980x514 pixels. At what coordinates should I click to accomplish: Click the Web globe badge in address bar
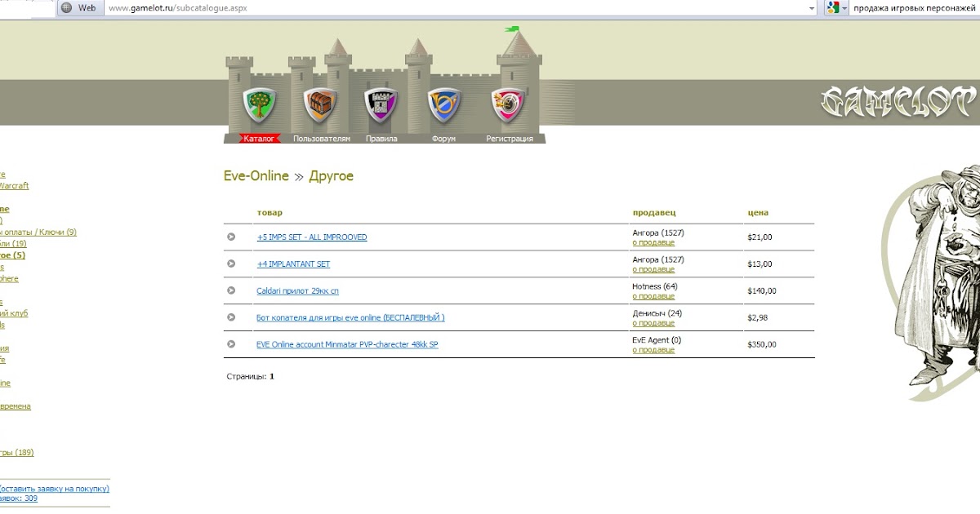[x=80, y=7]
